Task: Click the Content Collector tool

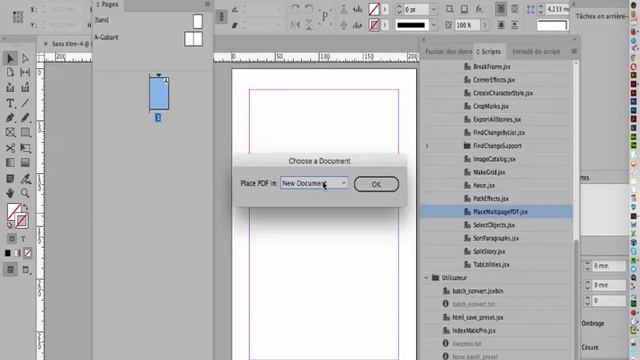Action: tap(10, 88)
